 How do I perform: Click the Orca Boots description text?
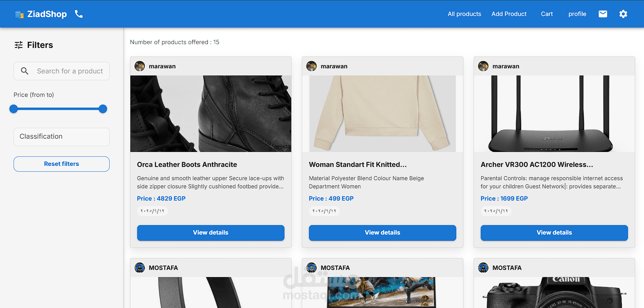coord(210,182)
